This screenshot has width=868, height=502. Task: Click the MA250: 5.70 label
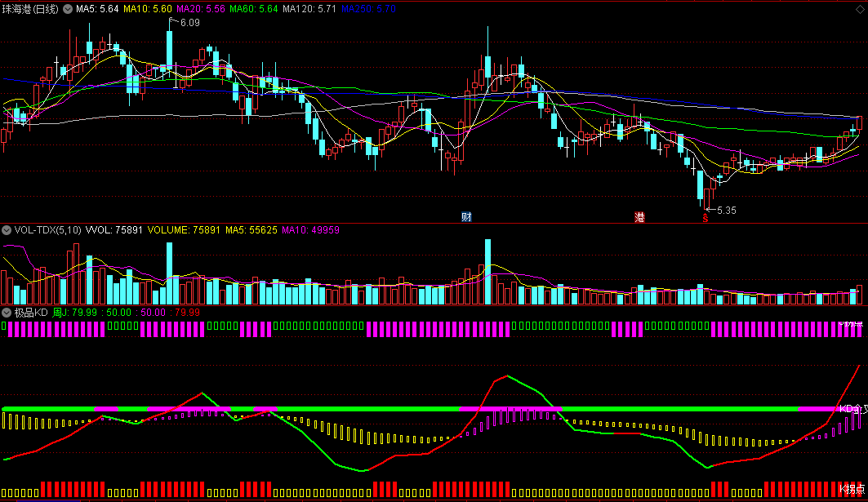click(x=368, y=9)
